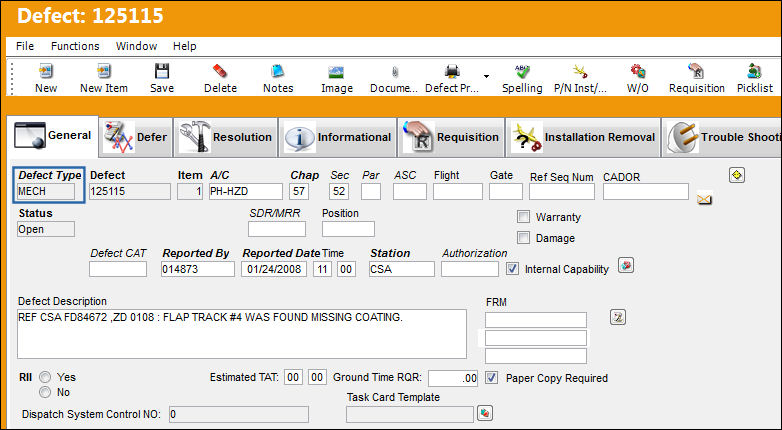Click the Gate input field
Screen dimensions: 782x430
pyautogui.click(x=506, y=192)
